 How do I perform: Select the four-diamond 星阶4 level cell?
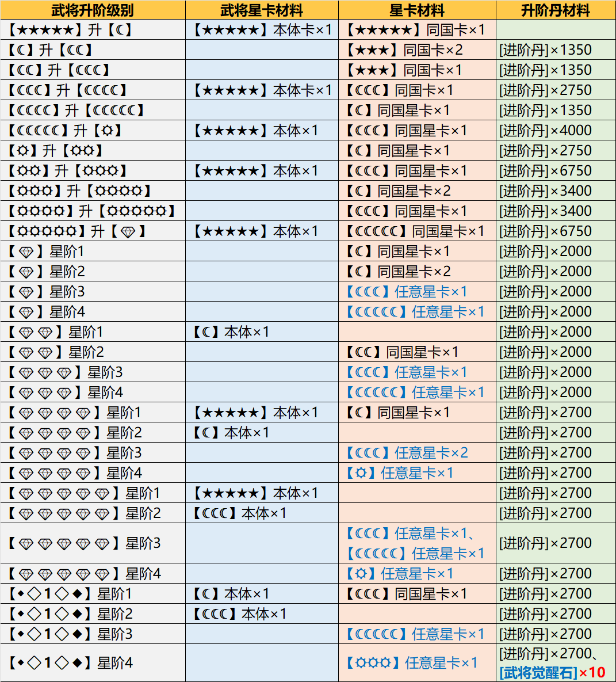pyautogui.click(x=93, y=473)
